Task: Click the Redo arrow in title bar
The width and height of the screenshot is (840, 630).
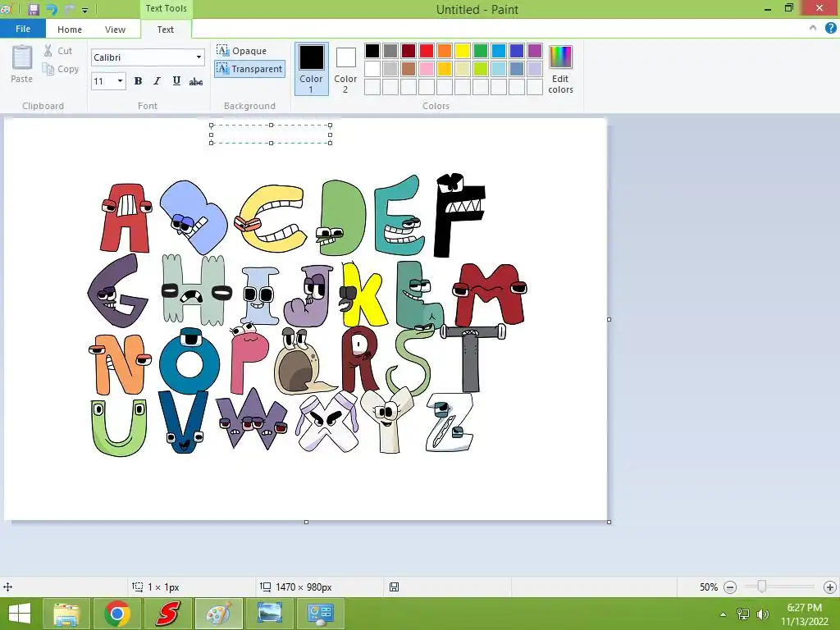Action: click(x=69, y=9)
